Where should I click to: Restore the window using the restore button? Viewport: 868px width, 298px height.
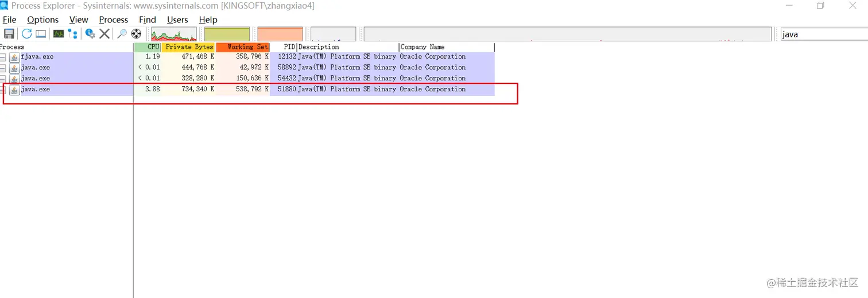click(820, 6)
